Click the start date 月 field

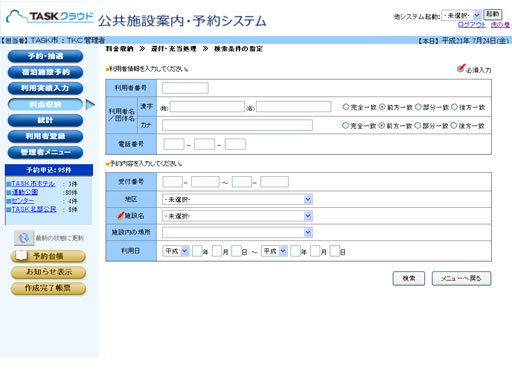point(217,251)
